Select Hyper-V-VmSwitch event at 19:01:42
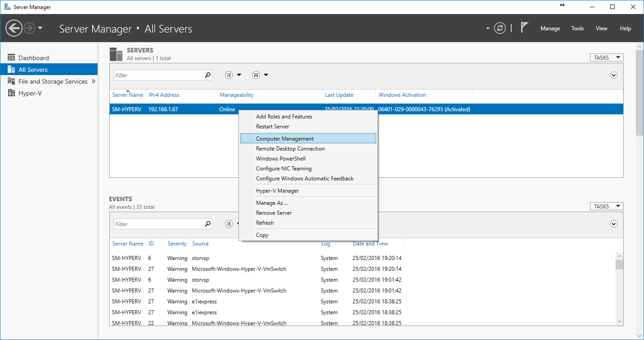Viewport: 644px width, 340px height. pyautogui.click(x=363, y=291)
